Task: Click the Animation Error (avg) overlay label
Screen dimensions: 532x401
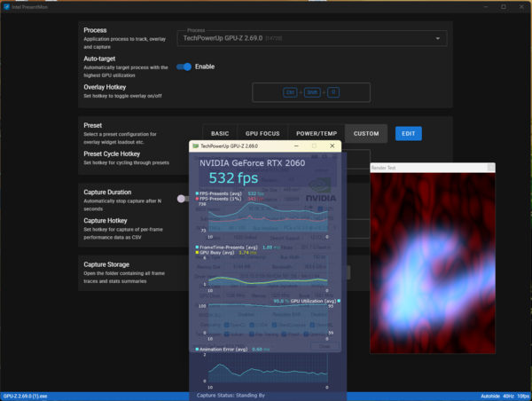Action: click(223, 349)
